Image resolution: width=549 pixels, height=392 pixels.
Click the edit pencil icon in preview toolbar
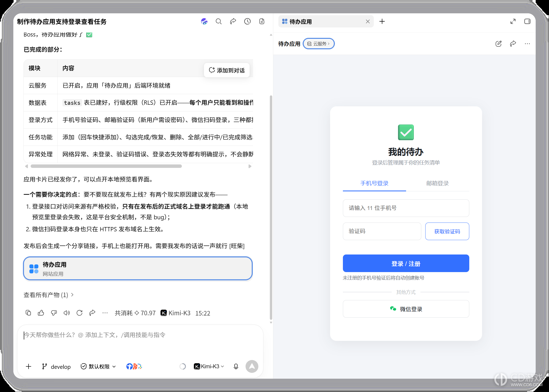499,44
